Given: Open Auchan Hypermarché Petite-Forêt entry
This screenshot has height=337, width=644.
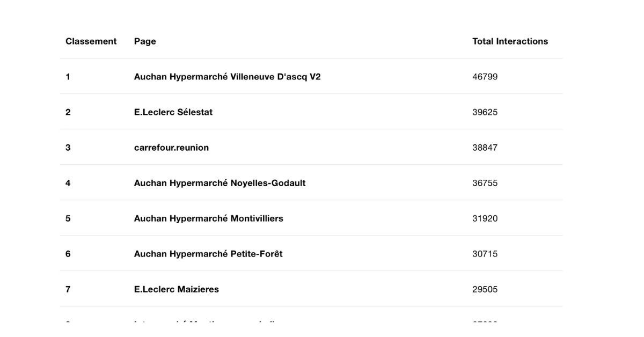Looking at the screenshot, I should click(x=208, y=254).
